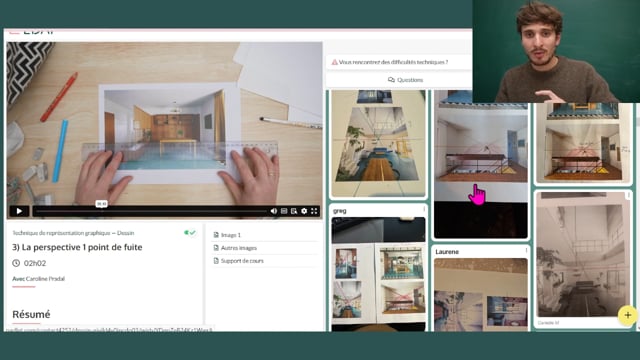Click the document icon beside Autres images
Viewport: 640px width, 360px height.
coord(216,248)
